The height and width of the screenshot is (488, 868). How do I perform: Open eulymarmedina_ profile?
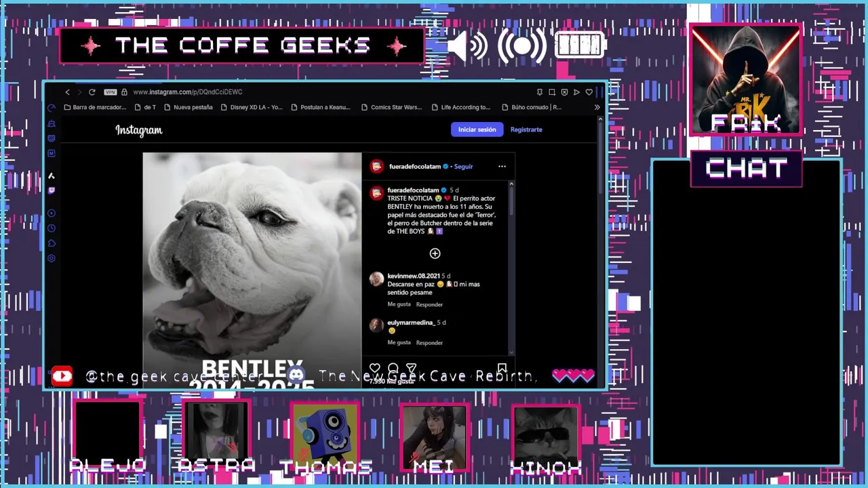(411, 323)
